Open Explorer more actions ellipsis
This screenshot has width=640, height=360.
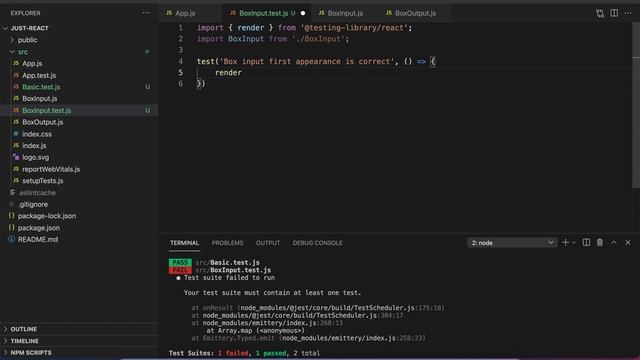coord(146,13)
